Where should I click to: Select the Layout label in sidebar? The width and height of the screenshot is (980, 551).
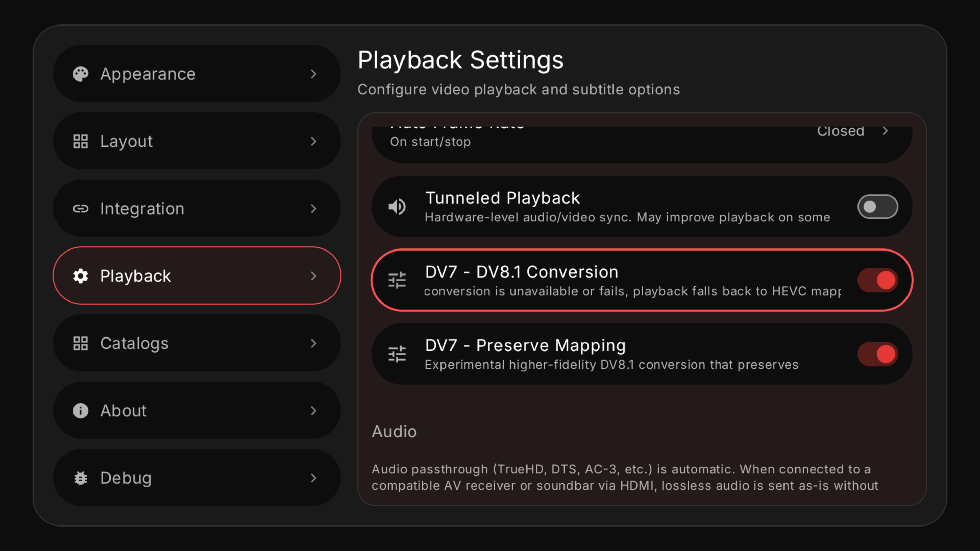pyautogui.click(x=126, y=141)
